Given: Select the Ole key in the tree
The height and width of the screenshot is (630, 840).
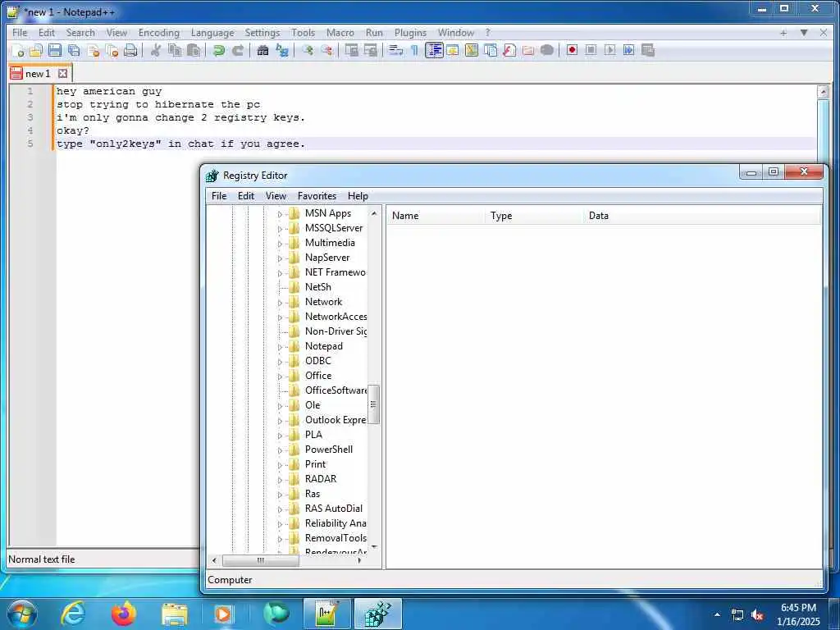Looking at the screenshot, I should pyautogui.click(x=313, y=405).
